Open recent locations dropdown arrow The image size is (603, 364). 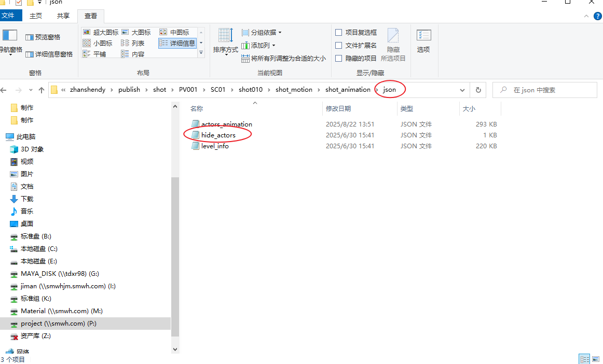tap(31, 90)
